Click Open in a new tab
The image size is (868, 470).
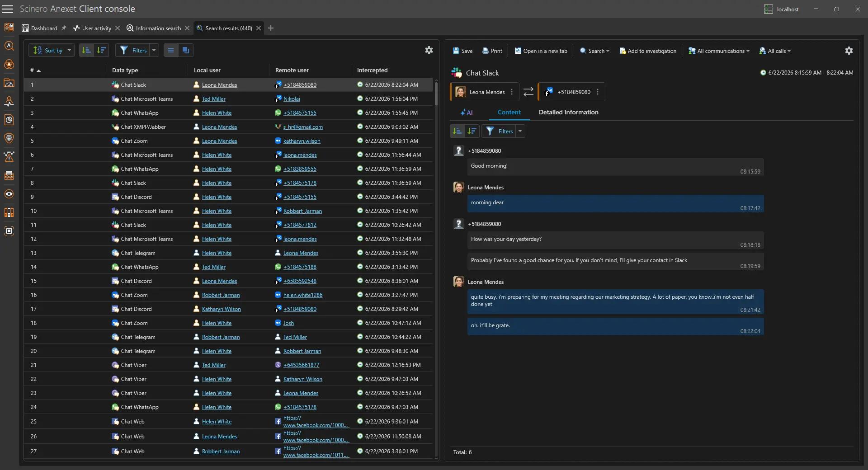pos(541,51)
